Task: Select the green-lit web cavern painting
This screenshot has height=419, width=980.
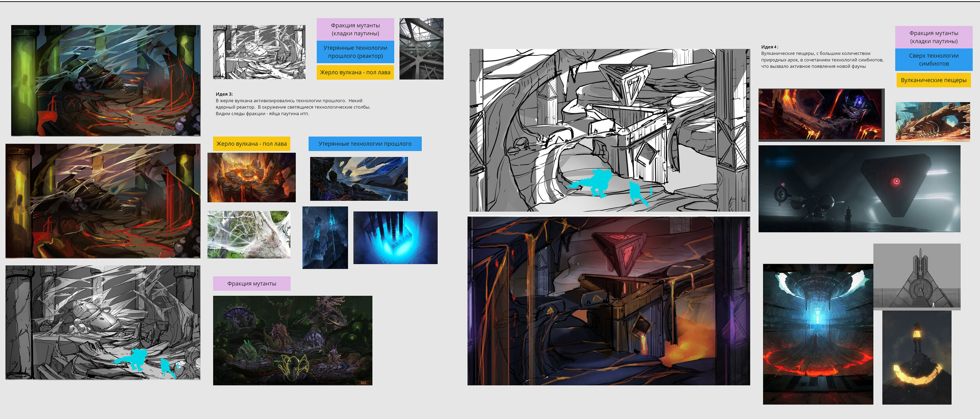Action: tap(106, 80)
